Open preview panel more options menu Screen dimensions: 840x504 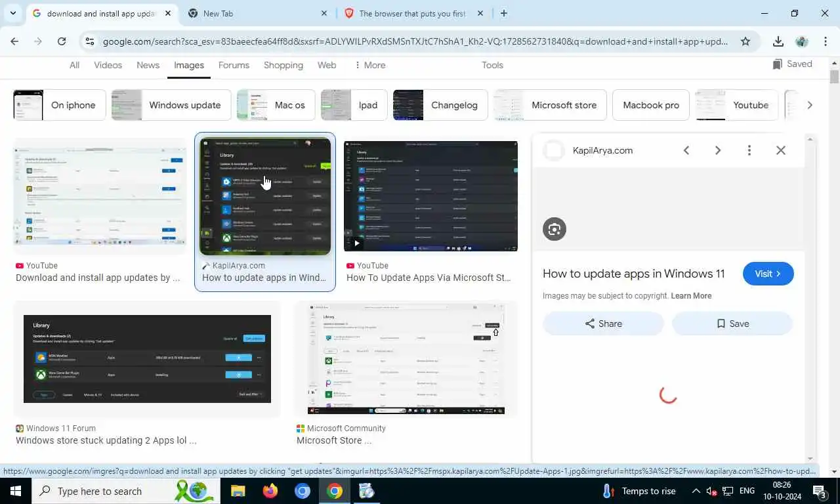tap(749, 150)
